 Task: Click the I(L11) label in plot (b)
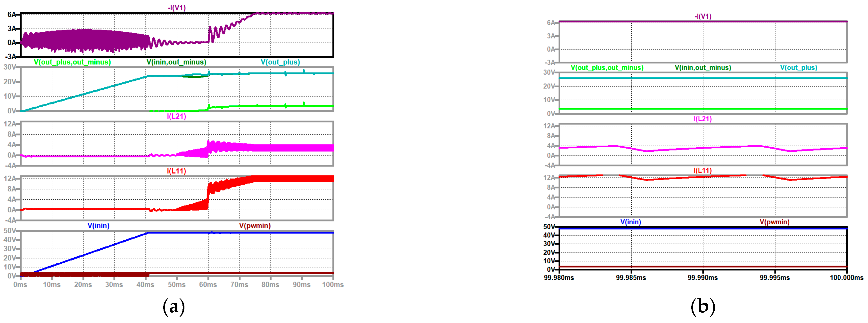click(703, 170)
